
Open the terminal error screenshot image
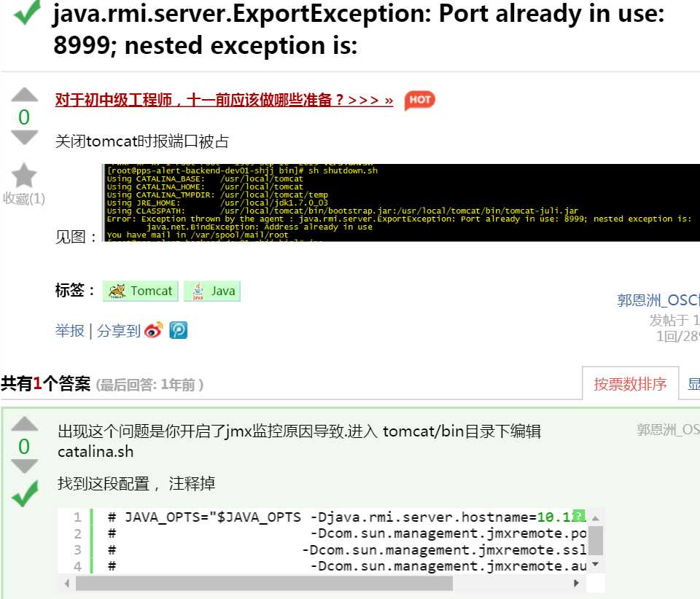401,203
